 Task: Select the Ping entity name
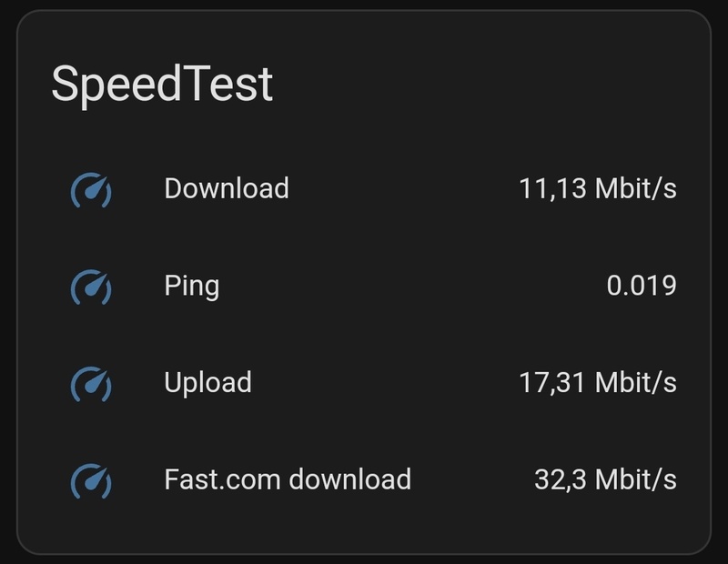pyautogui.click(x=191, y=286)
